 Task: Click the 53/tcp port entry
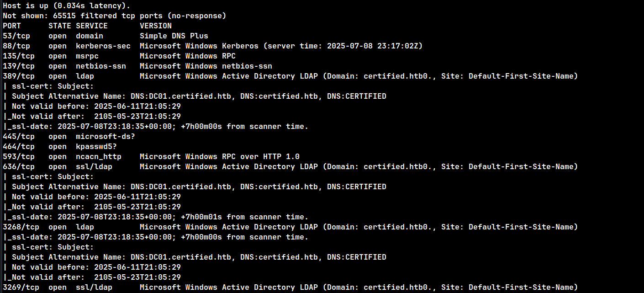(16, 36)
